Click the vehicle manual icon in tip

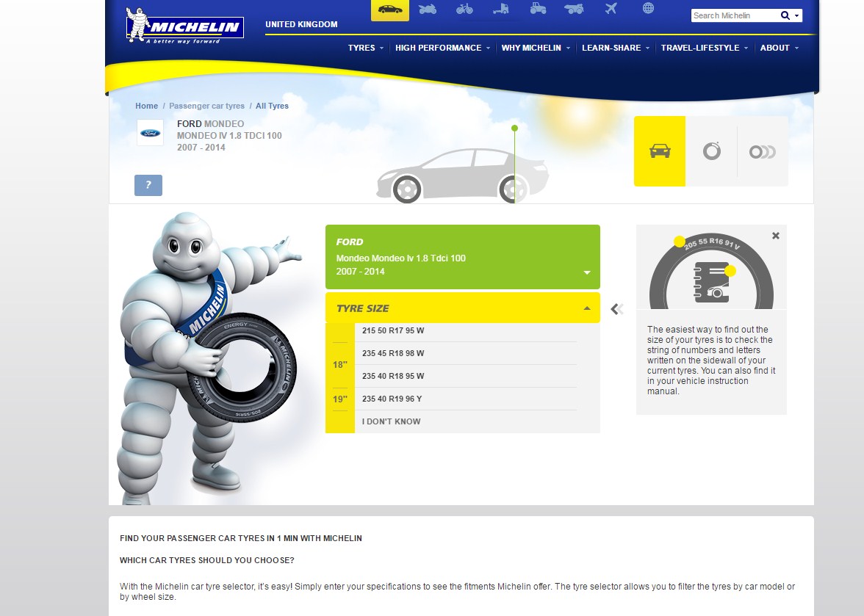click(x=711, y=283)
